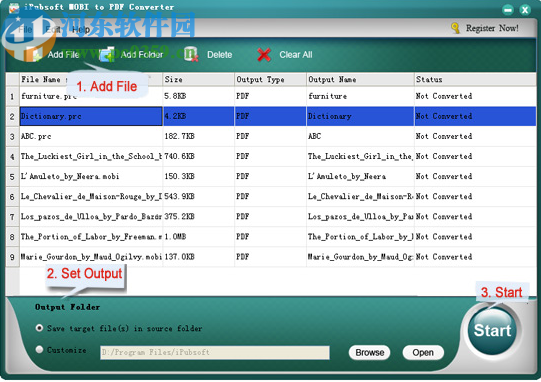Click the Clear All label
Viewport: 541px width, 382px height.
pos(296,55)
